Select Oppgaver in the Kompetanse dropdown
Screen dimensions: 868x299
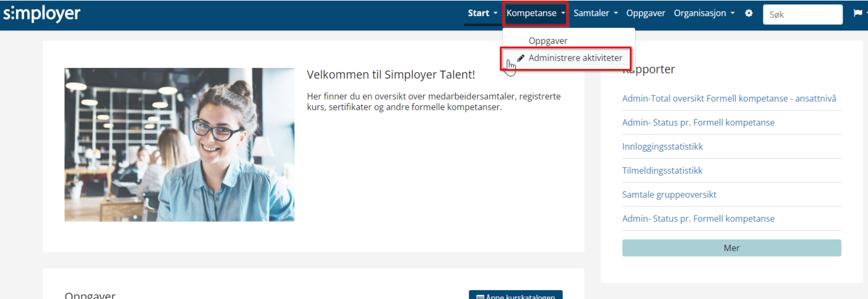tap(548, 41)
